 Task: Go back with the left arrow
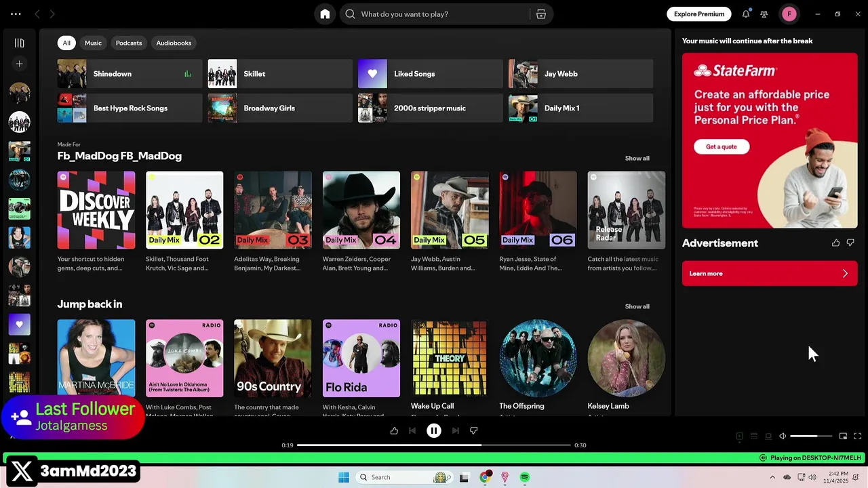click(x=37, y=14)
